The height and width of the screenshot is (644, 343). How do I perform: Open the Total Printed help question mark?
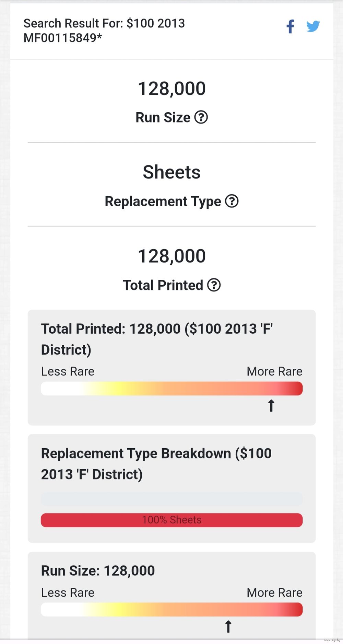(x=214, y=285)
